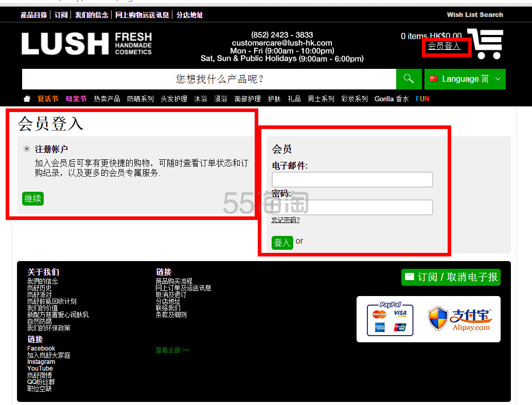Click the 忘记密码? link

pyautogui.click(x=286, y=220)
